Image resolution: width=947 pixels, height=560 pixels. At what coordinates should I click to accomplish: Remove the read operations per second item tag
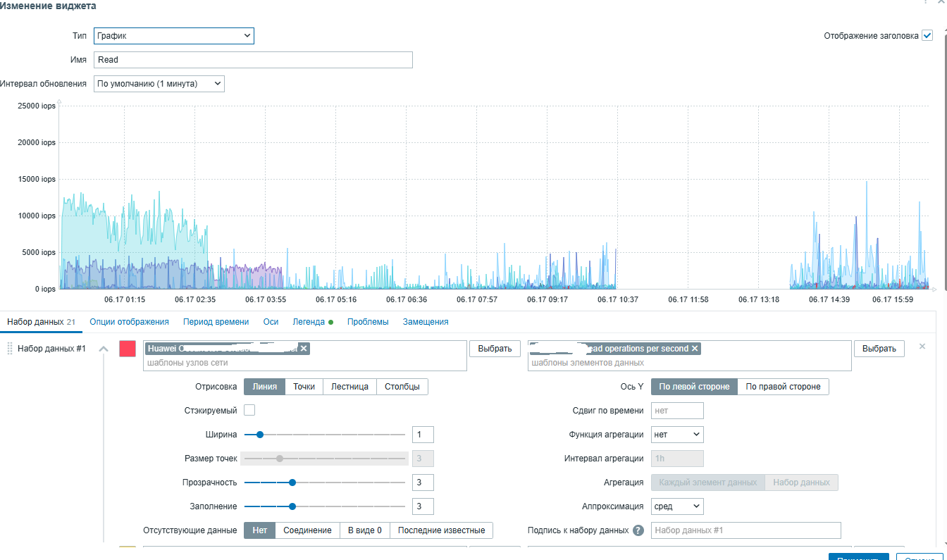[x=695, y=349]
